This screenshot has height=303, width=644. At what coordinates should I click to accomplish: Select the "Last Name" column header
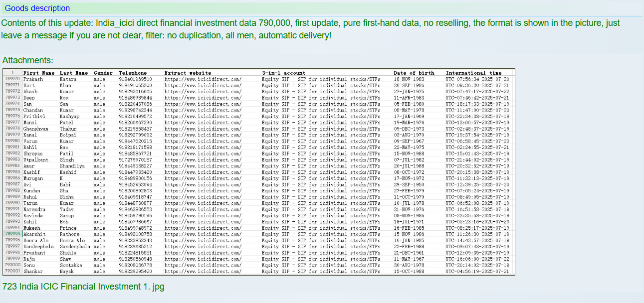[x=74, y=73]
